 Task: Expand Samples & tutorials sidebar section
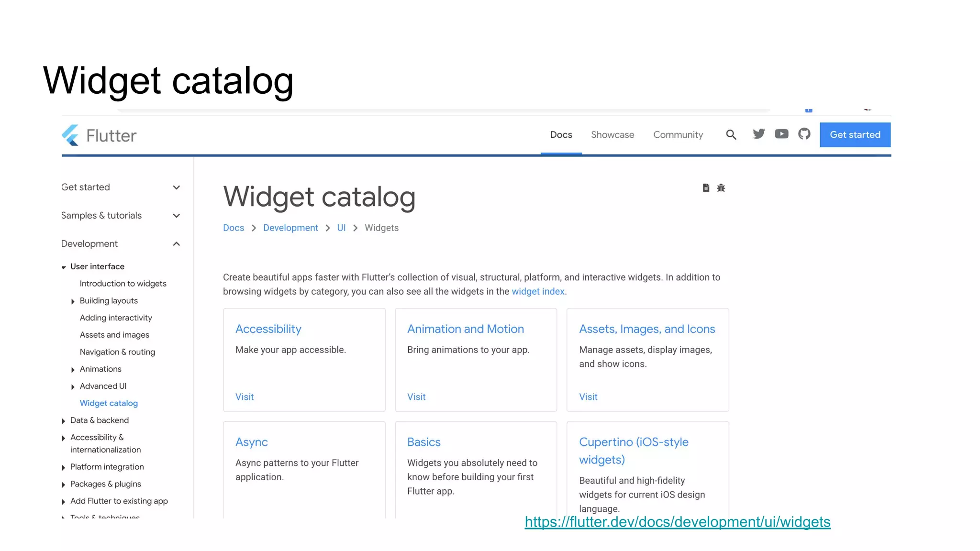176,216
